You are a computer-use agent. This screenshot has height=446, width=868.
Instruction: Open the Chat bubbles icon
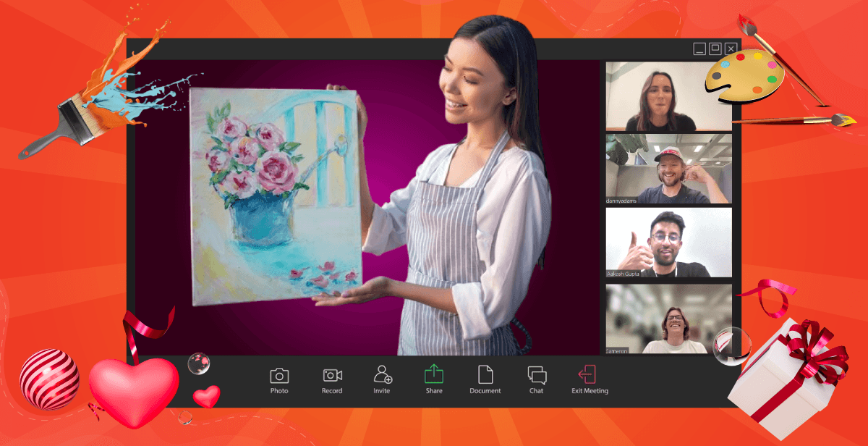(x=537, y=375)
